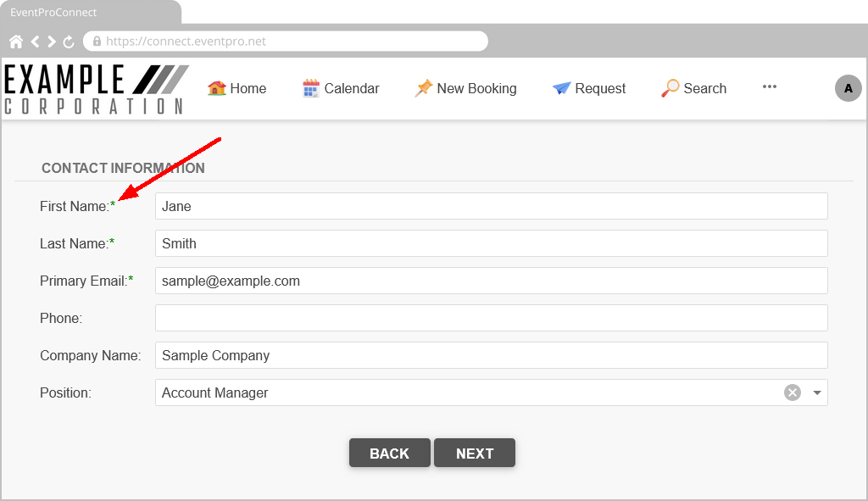Click the New Booking pushpin icon
The width and height of the screenshot is (868, 501).
424,88
